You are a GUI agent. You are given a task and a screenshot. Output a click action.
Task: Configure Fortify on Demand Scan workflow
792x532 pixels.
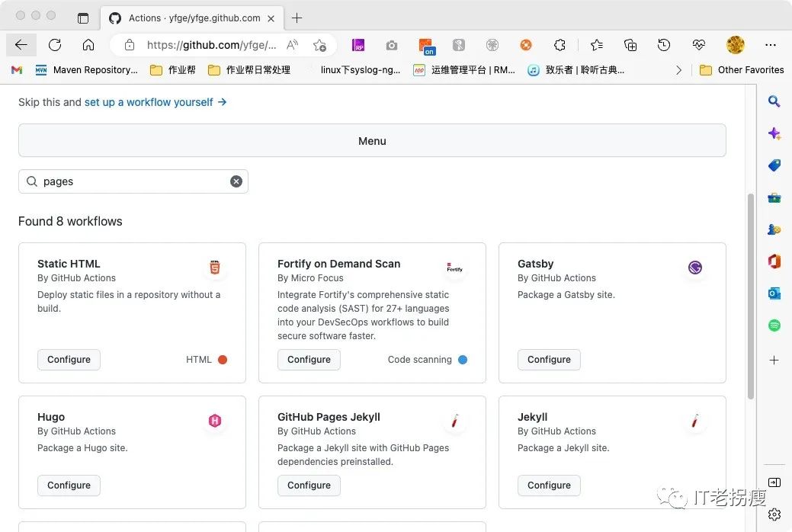(x=309, y=360)
